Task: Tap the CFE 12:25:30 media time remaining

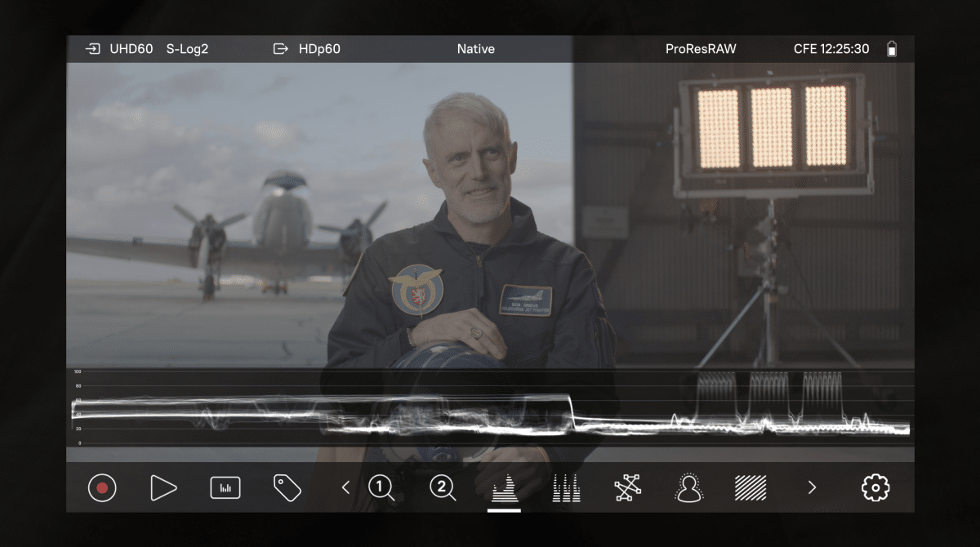Action: [831, 49]
